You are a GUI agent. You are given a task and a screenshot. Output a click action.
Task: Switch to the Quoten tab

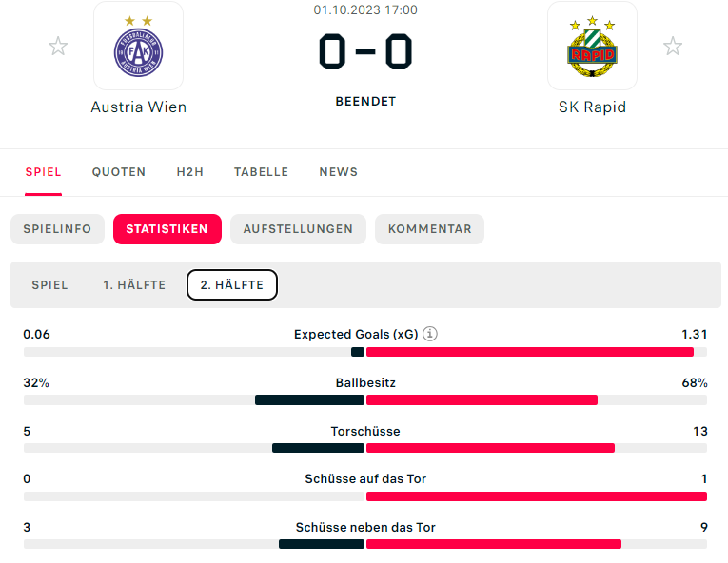pos(119,172)
